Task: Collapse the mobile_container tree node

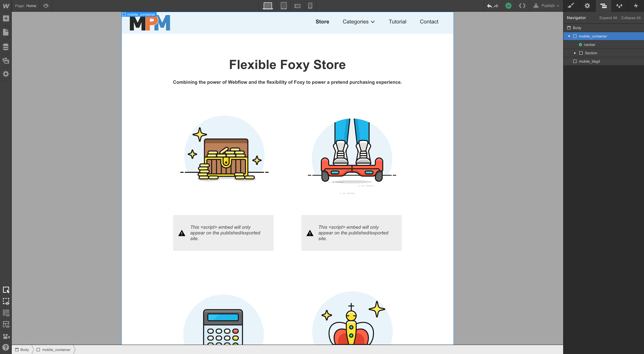Action: 569,36
